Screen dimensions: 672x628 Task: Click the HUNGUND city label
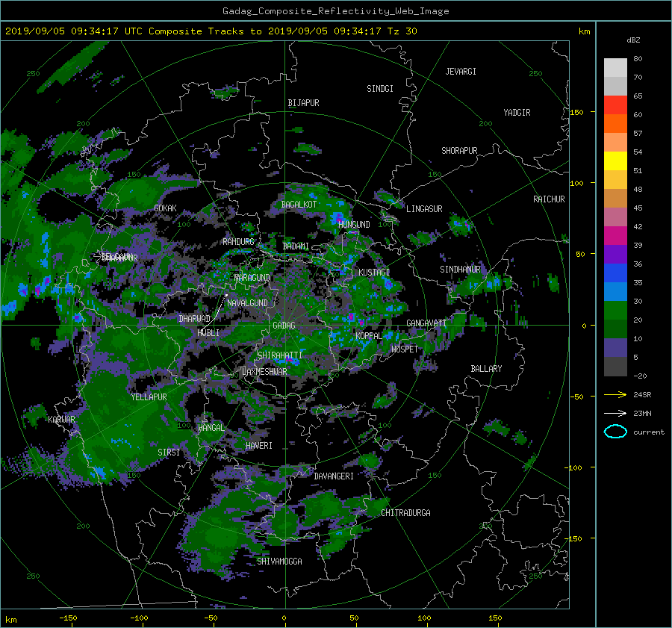tap(354, 225)
